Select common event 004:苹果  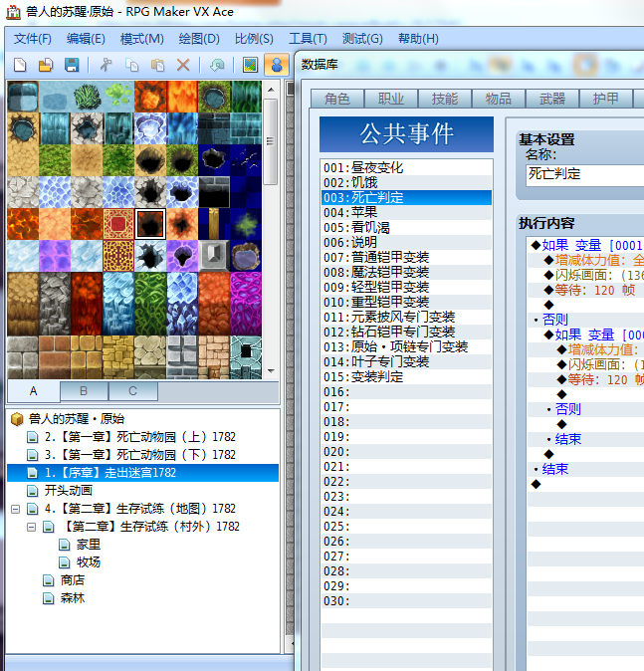pos(406,213)
